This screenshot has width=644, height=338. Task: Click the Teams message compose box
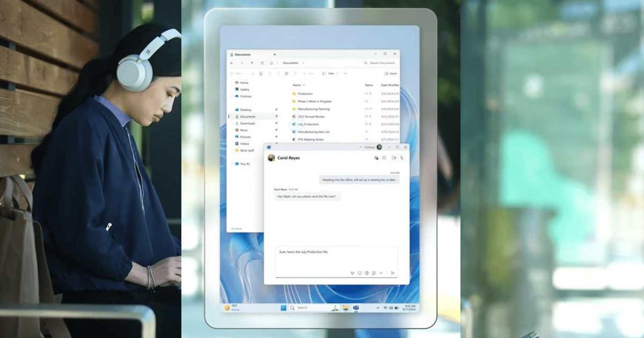tap(336, 256)
